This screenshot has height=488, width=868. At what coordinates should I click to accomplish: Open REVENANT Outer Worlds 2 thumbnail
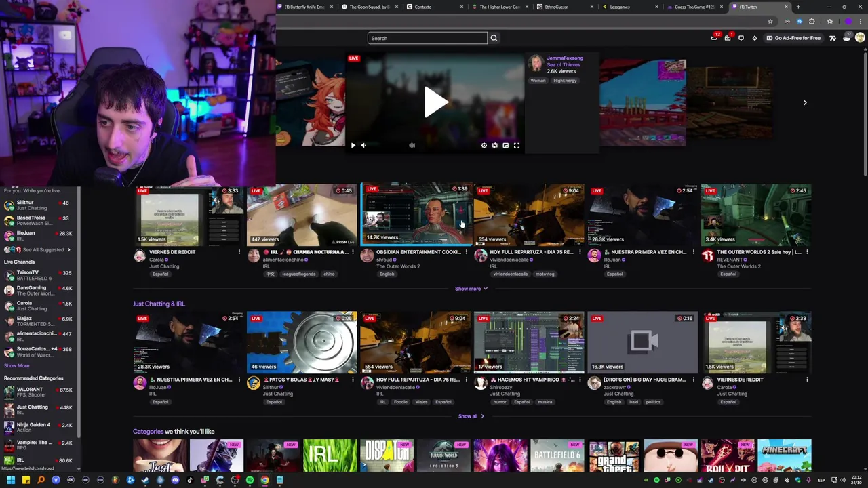[x=756, y=215]
